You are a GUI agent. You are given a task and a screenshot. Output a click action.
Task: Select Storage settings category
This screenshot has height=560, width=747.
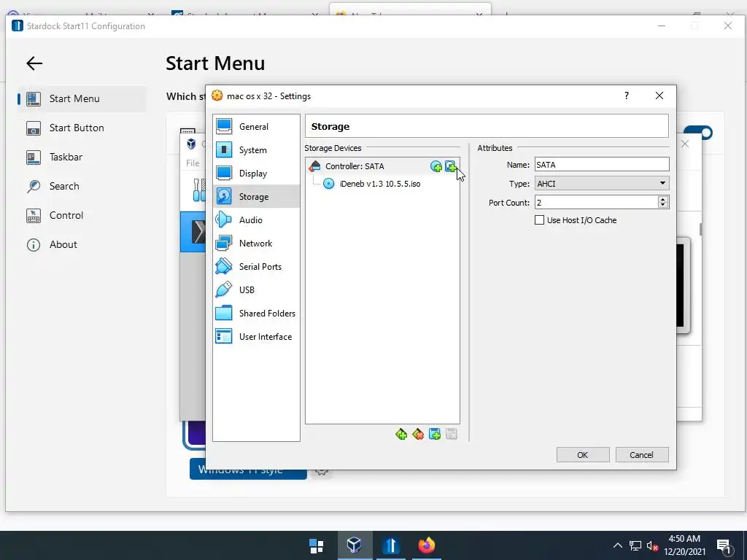pos(256,197)
